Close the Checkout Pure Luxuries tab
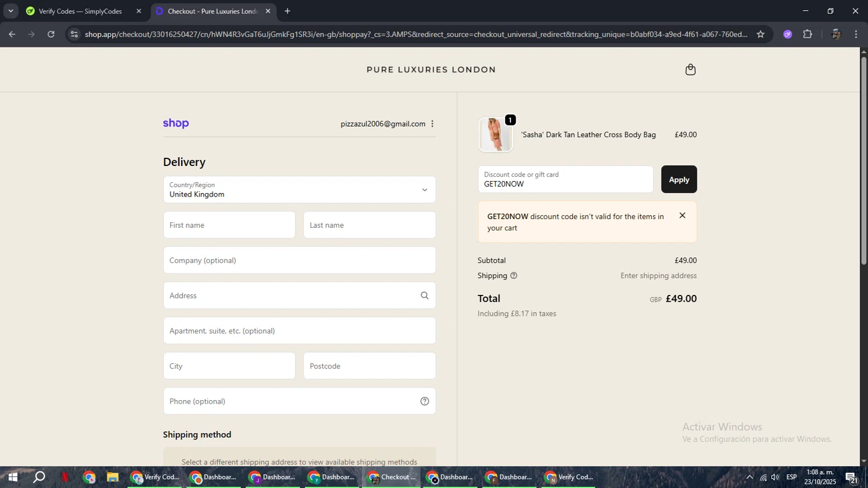Viewport: 868px width, 488px height. click(x=268, y=11)
